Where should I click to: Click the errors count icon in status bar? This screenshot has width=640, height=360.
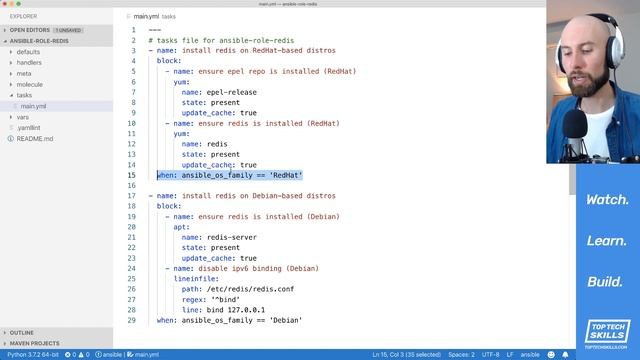[x=68, y=355]
